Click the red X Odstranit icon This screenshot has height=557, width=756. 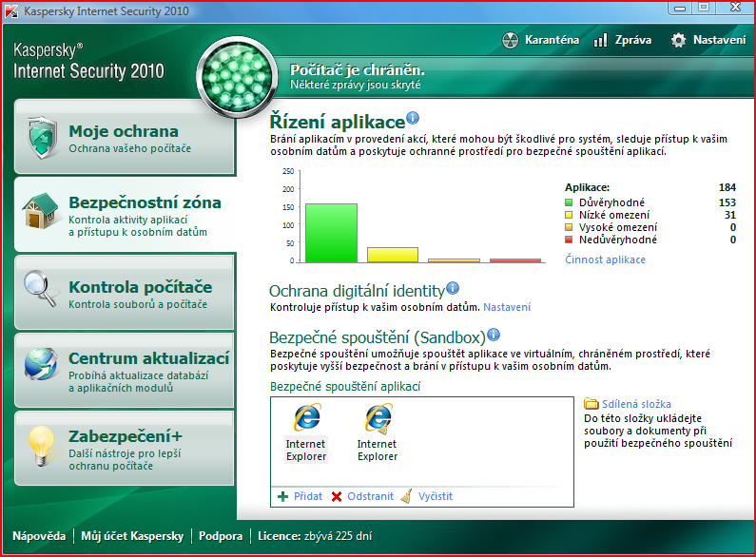[337, 496]
